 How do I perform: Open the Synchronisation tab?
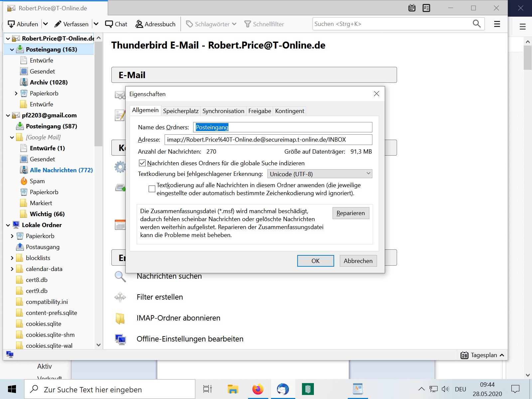coord(223,111)
